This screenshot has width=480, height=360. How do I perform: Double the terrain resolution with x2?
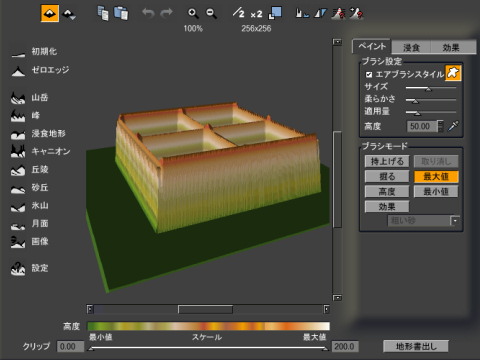256,15
